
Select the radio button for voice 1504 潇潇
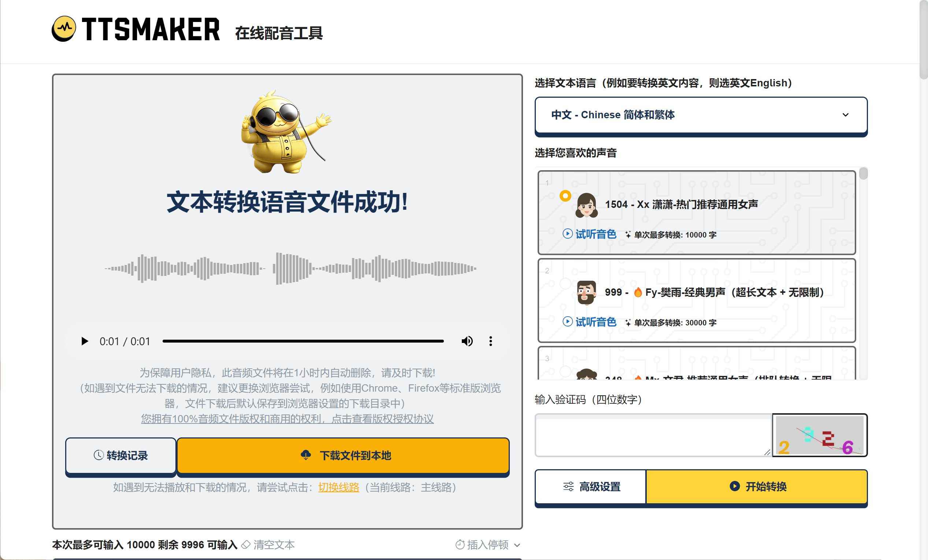pos(565,196)
